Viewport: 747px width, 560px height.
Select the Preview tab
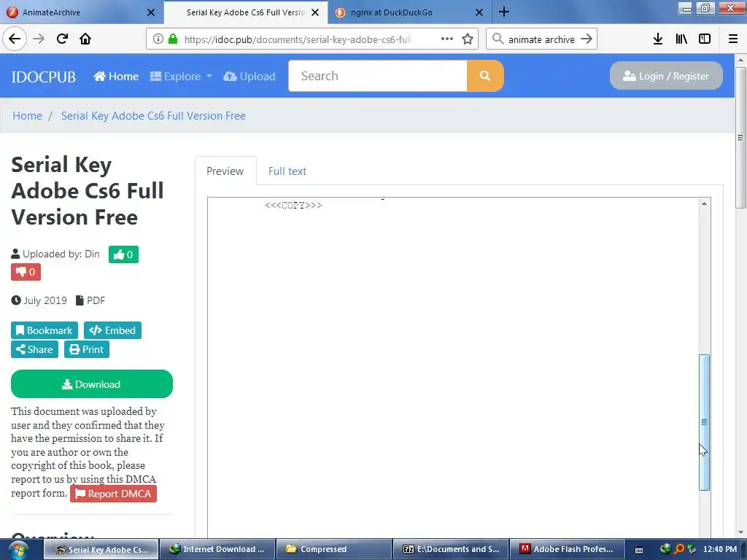(225, 171)
